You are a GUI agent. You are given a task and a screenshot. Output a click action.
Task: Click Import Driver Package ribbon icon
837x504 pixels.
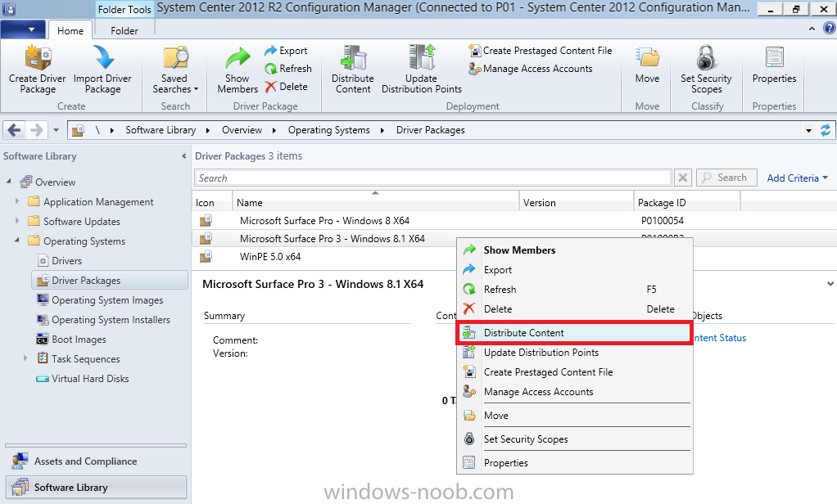102,70
